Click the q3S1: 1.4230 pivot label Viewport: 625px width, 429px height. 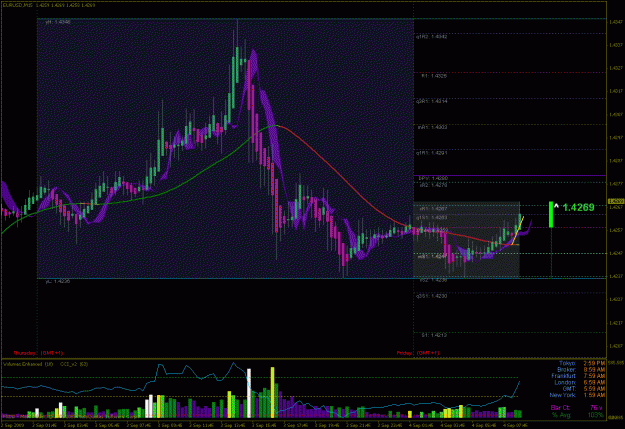pyautogui.click(x=432, y=296)
